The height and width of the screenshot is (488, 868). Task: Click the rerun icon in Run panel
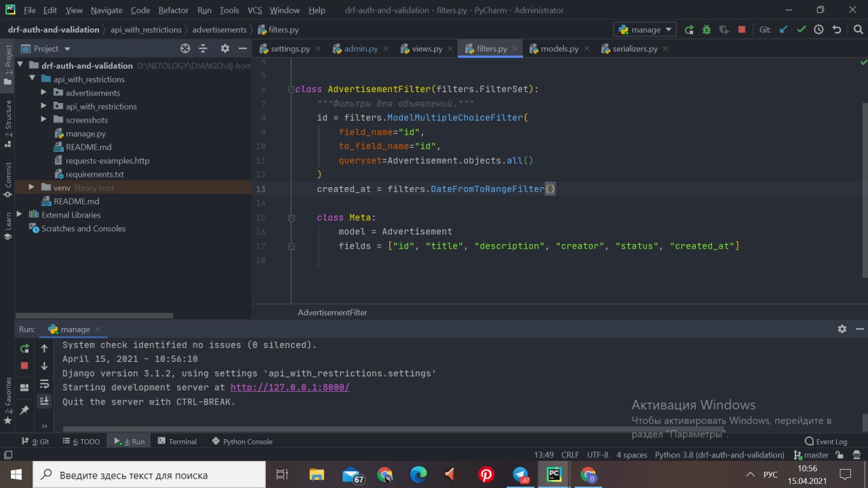click(x=24, y=348)
